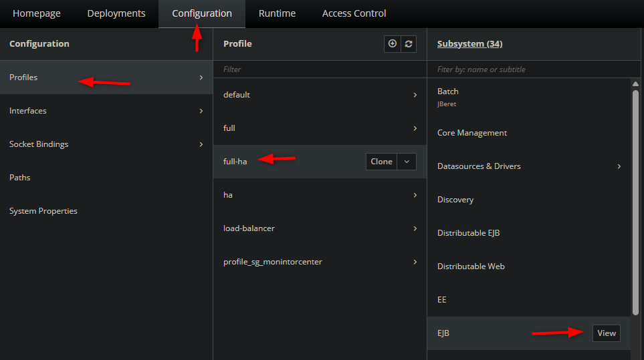The height and width of the screenshot is (360, 644).
Task: Click the refresh profiles icon
Action: [x=408, y=44]
